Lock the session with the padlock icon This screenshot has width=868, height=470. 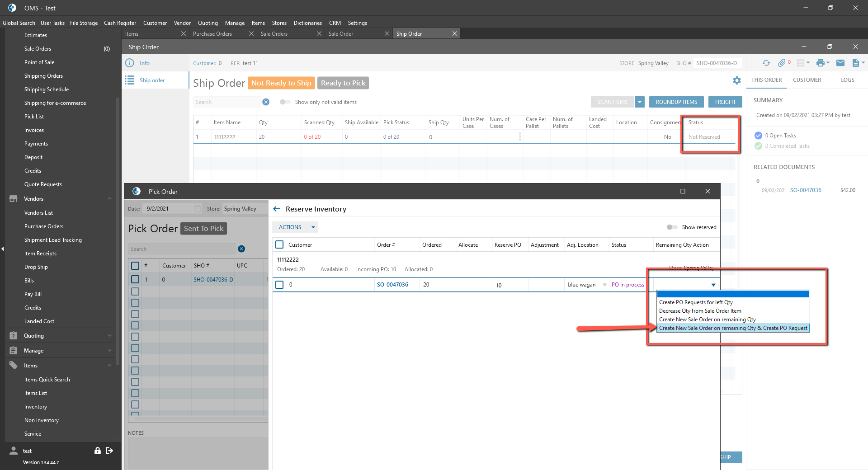pos(97,451)
